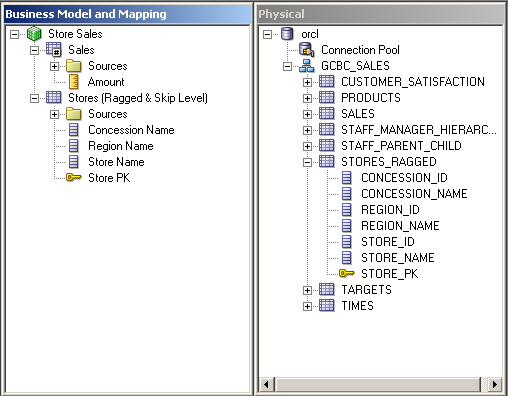Image resolution: width=508 pixels, height=396 pixels.
Task: Click the Sales fact table icon
Action: 54,50
